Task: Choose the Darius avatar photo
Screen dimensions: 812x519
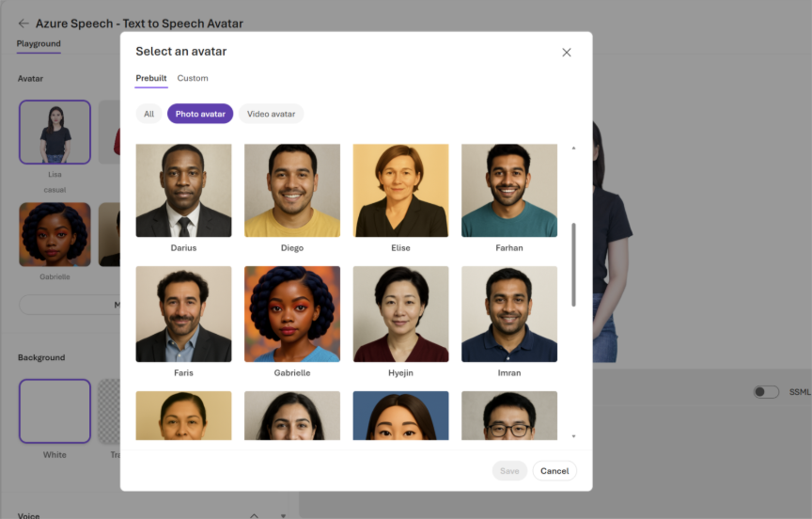Action: (184, 191)
